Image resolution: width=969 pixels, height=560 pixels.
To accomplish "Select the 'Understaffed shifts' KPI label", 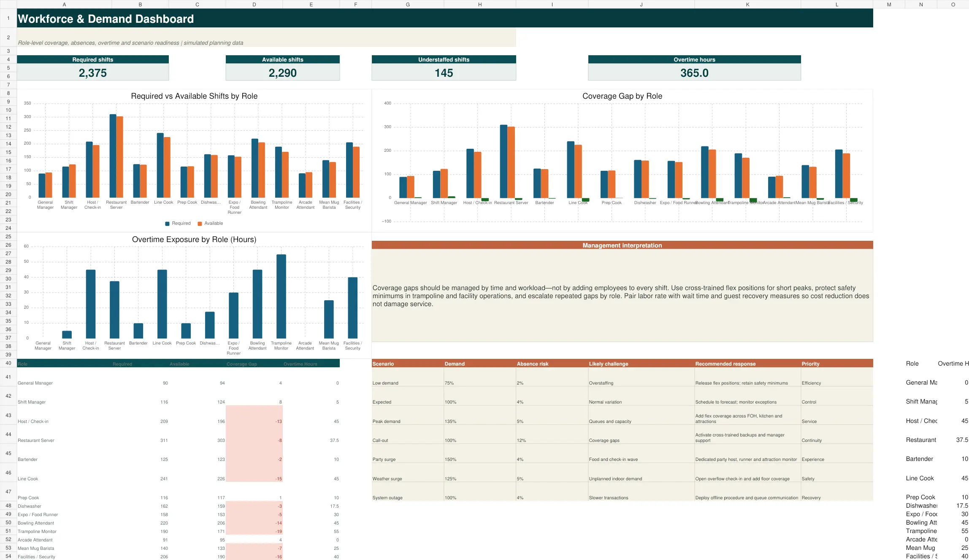I will coord(444,59).
